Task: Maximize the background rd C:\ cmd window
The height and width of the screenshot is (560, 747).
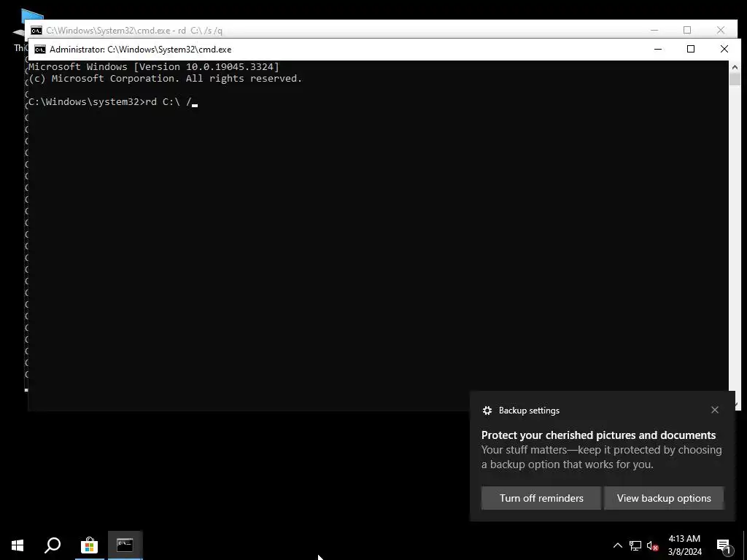Action: (687, 30)
